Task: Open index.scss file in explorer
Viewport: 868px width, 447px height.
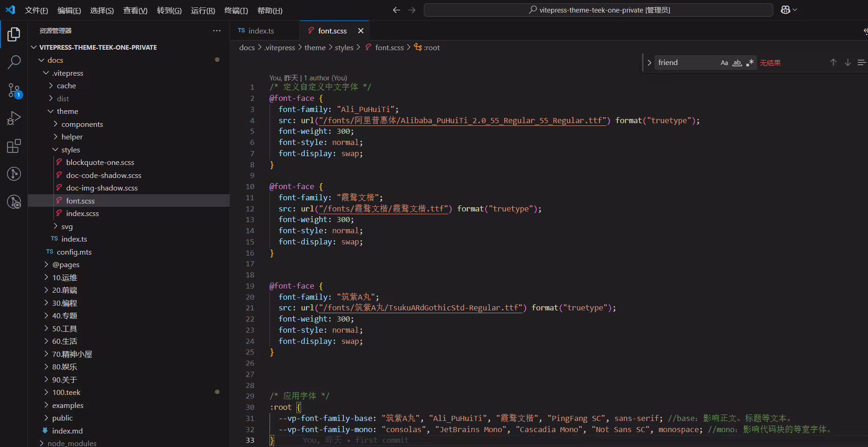Action: 82,213
